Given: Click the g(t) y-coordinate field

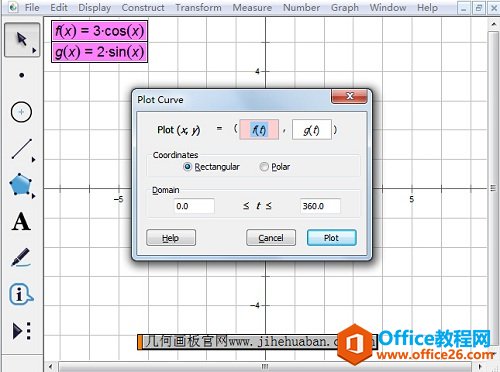Looking at the screenshot, I should [312, 130].
